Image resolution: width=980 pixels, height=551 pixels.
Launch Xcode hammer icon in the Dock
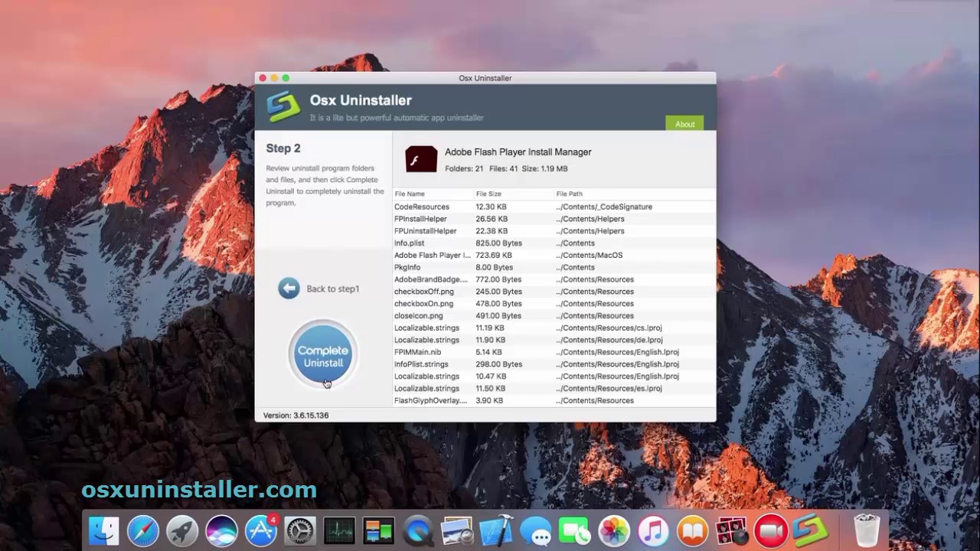click(496, 531)
